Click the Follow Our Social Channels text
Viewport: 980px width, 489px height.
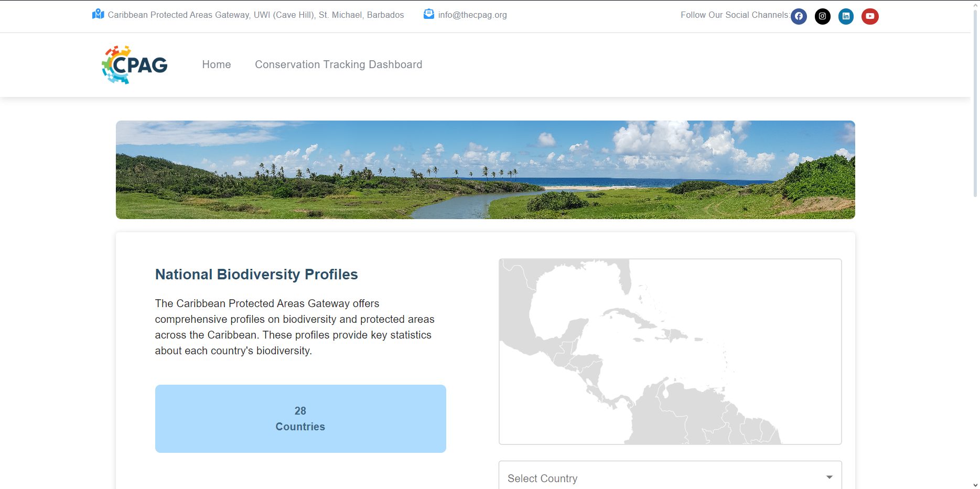[x=735, y=15]
